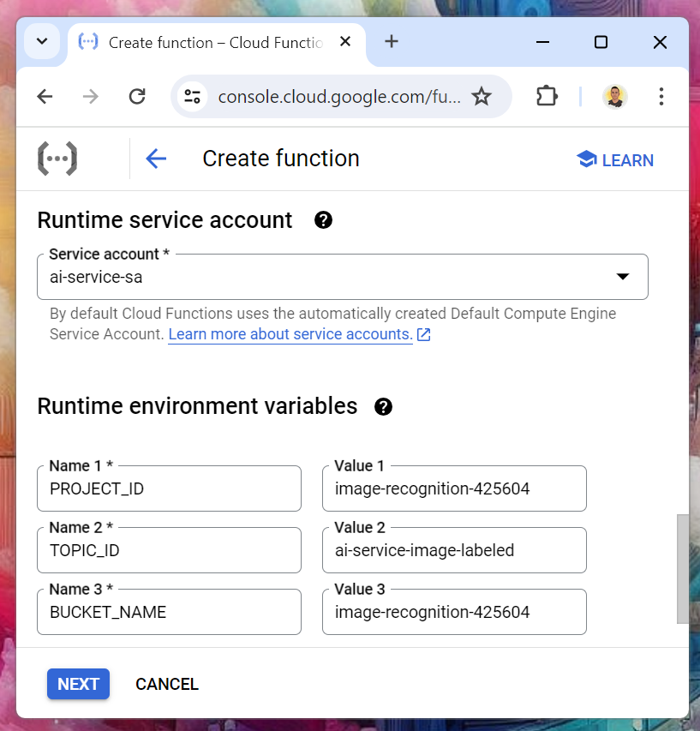The image size is (700, 731).
Task: Open the browser Extensions puzzle icon
Action: (547, 97)
